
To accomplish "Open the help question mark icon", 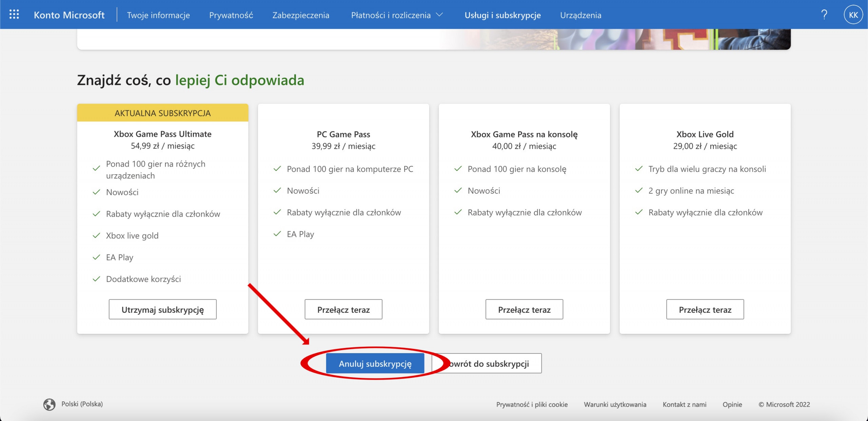I will point(824,15).
